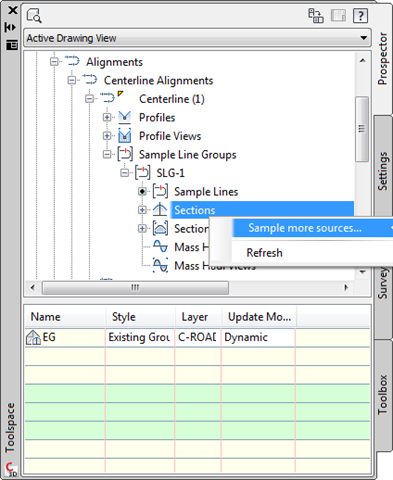Expand the Profile Views node
The image size is (393, 480).
107,136
